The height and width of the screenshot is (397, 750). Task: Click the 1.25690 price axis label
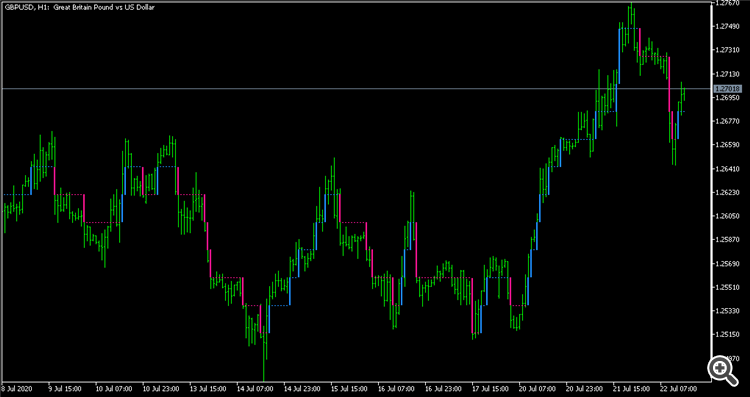click(727, 264)
